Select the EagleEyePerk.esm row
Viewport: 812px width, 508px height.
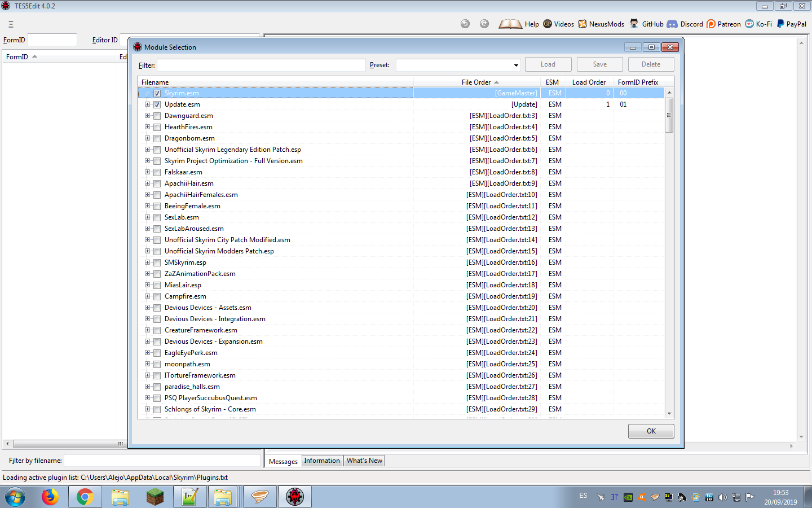[401, 353]
